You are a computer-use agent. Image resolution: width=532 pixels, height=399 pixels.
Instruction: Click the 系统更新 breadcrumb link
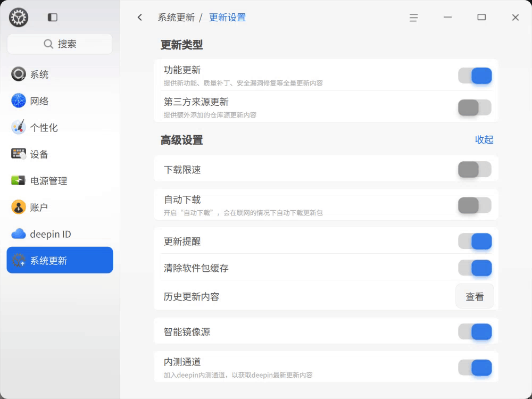[x=176, y=18]
